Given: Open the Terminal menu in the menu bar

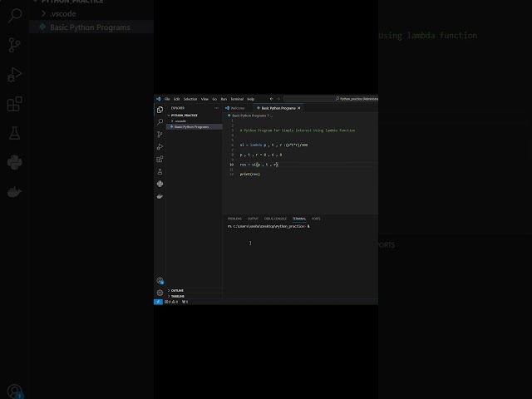Looking at the screenshot, I should click(x=237, y=99).
